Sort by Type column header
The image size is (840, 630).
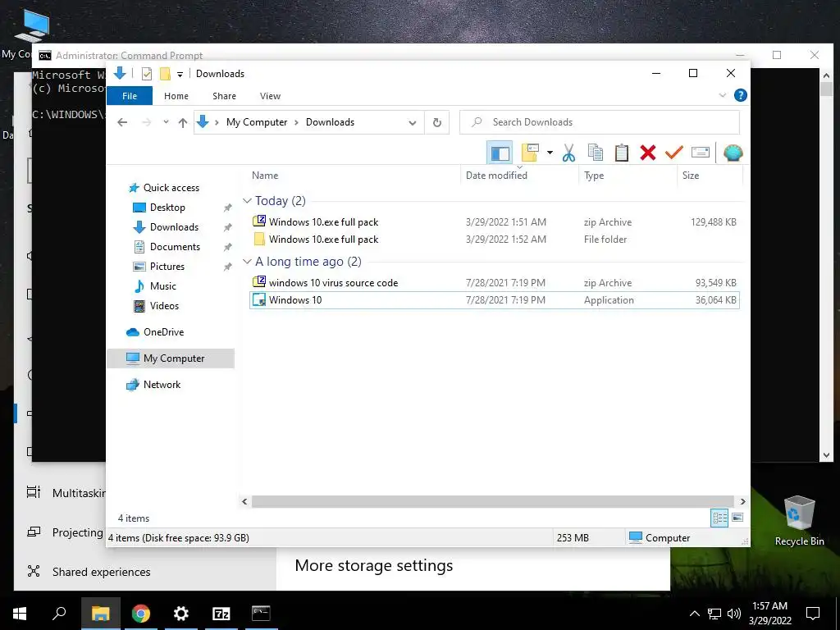pyautogui.click(x=628, y=176)
